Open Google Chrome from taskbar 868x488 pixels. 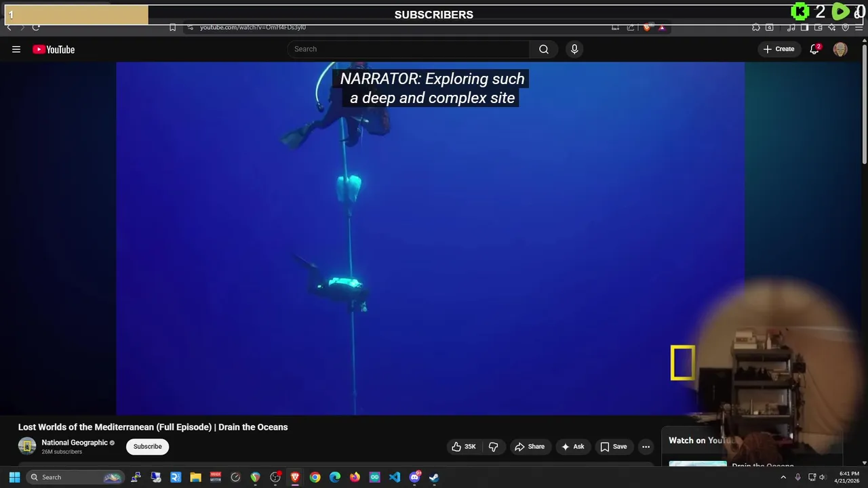click(x=315, y=477)
